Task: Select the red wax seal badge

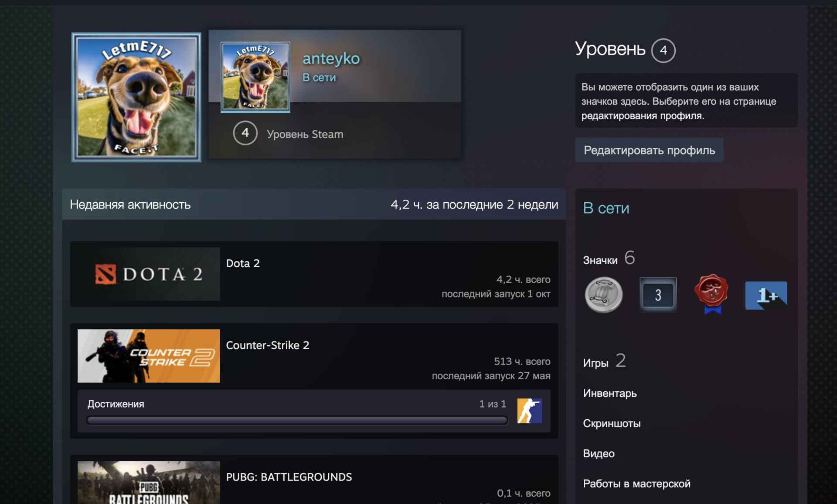Action: click(x=711, y=294)
